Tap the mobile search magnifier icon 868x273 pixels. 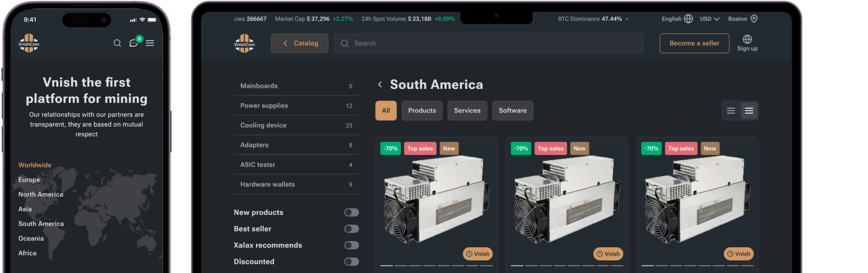tap(117, 43)
